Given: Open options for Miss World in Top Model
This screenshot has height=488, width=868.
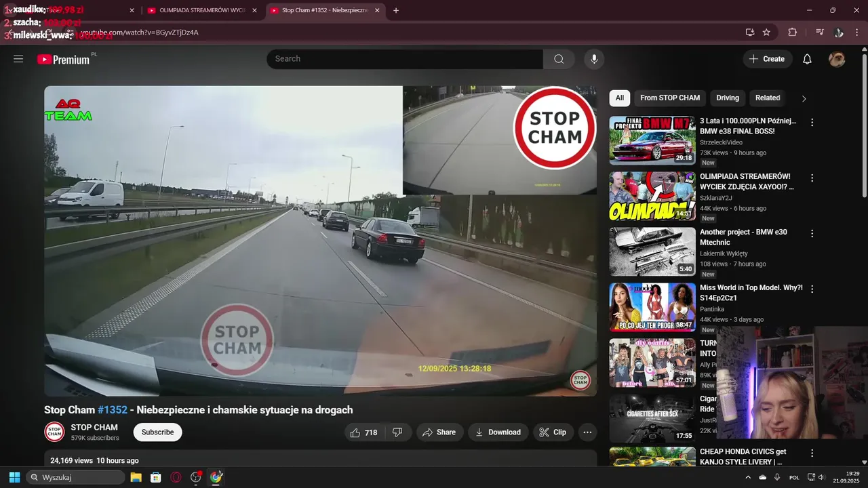Looking at the screenshot, I should pyautogui.click(x=812, y=289).
